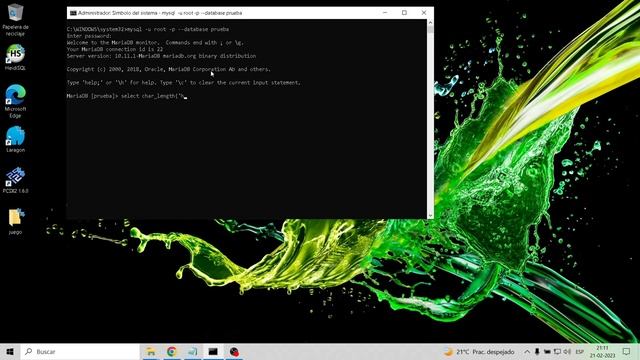
Task: Select the HeidiSQL desktop shortcut
Action: [x=15, y=57]
